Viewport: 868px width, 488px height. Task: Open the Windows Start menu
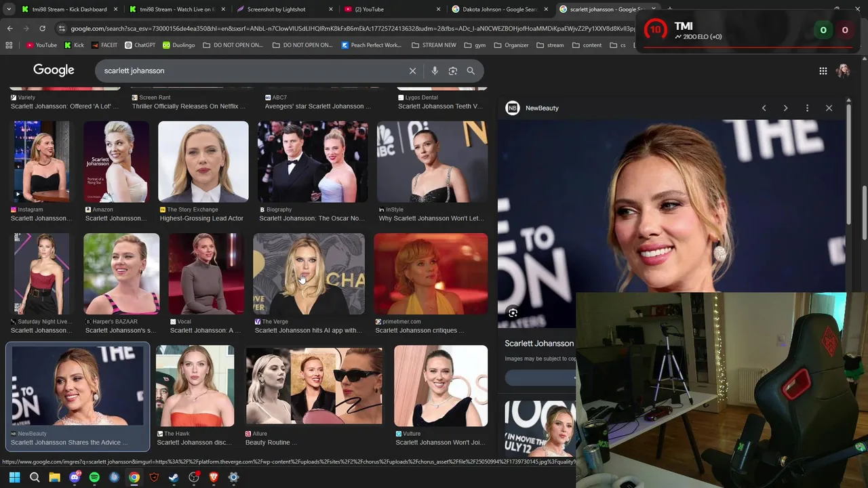click(14, 477)
